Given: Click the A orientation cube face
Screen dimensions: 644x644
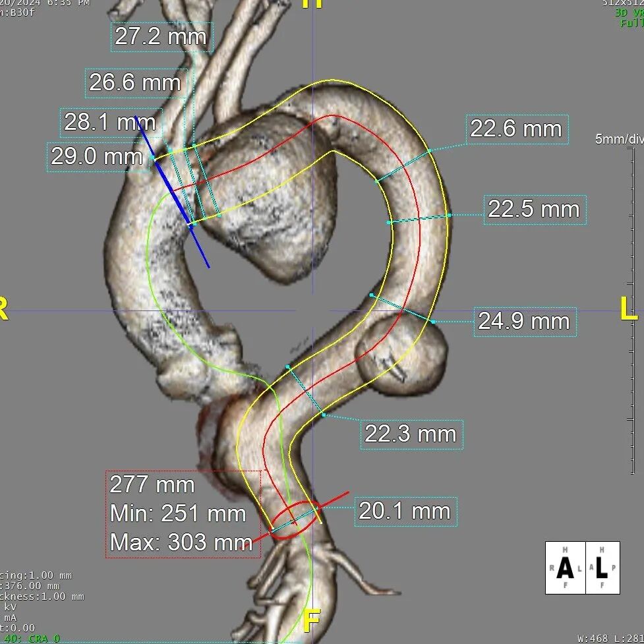Looking at the screenshot, I should 565,568.
